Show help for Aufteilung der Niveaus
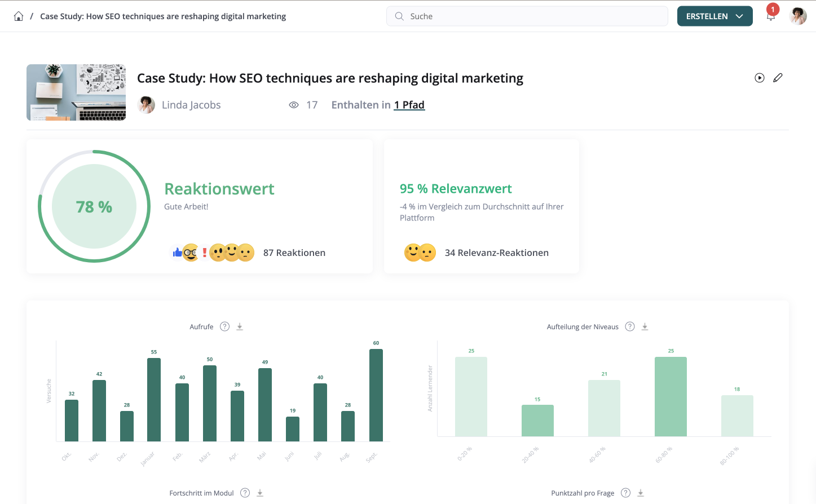 pos(630,326)
